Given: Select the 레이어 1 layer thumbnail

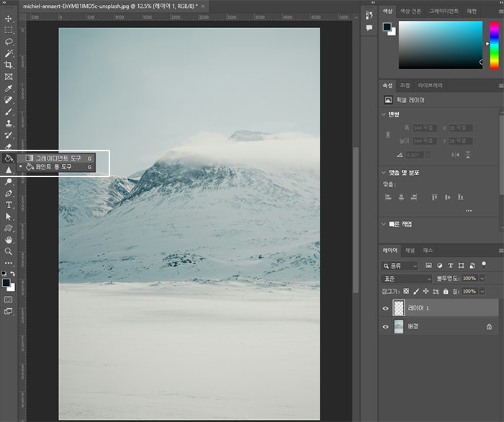Looking at the screenshot, I should click(399, 308).
